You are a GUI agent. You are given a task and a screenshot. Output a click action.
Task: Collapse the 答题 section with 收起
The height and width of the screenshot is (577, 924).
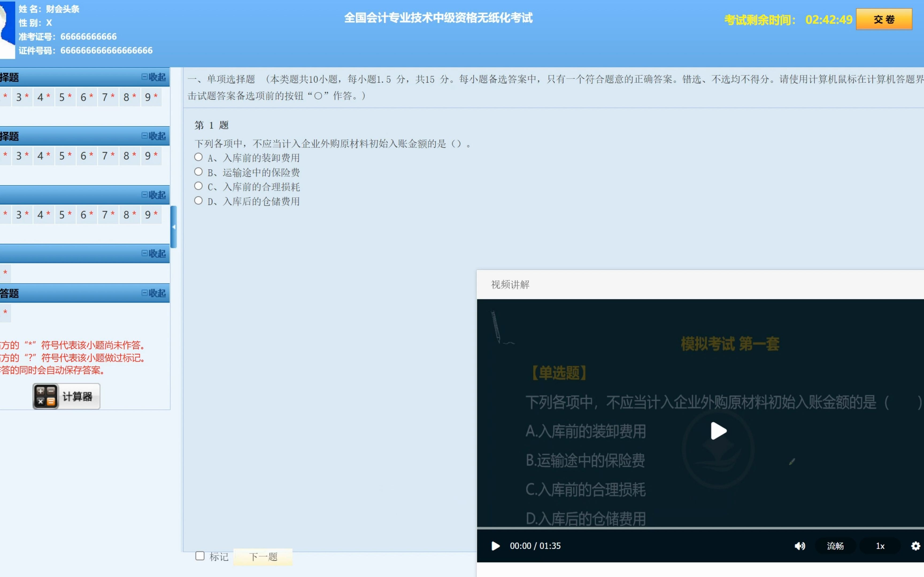coord(154,293)
